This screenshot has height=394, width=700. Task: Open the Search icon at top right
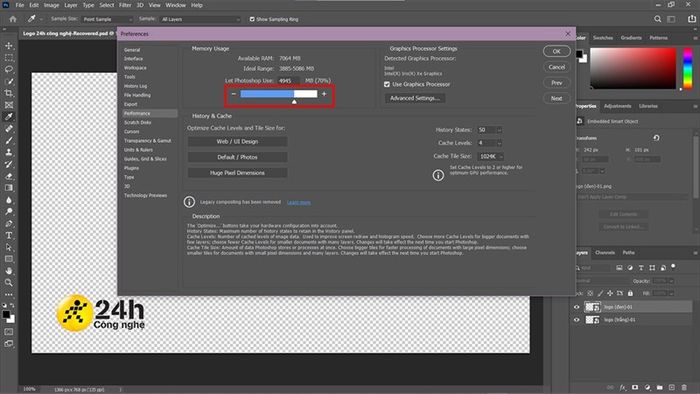point(657,19)
